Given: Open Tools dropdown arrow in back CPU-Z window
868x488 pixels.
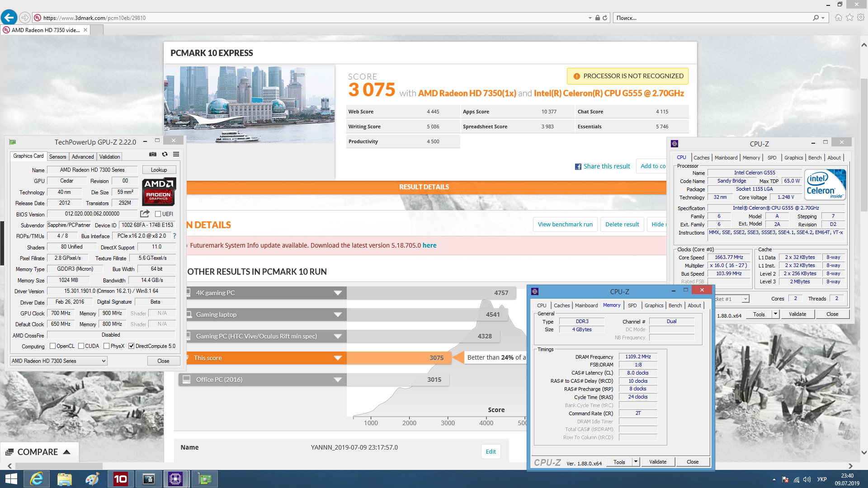Looking at the screenshot, I should (x=775, y=314).
